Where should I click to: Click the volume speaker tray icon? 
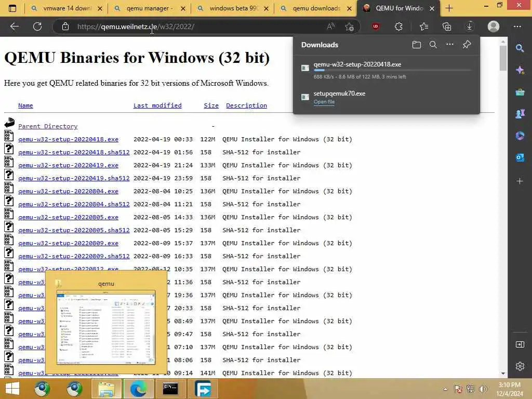(x=483, y=389)
